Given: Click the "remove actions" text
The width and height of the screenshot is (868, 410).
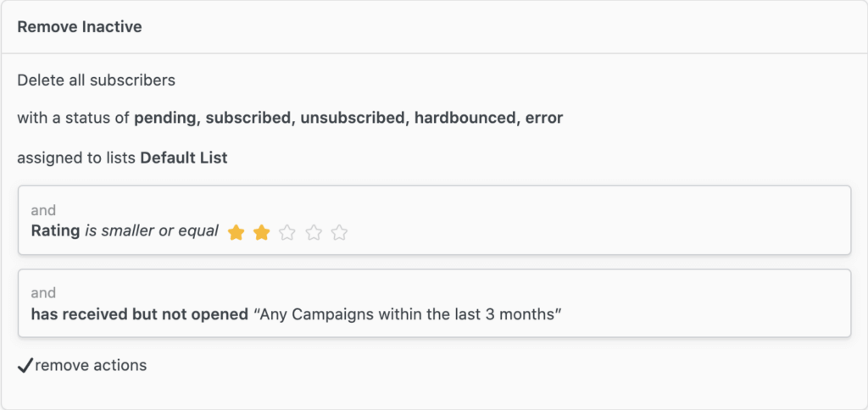Looking at the screenshot, I should point(91,365).
